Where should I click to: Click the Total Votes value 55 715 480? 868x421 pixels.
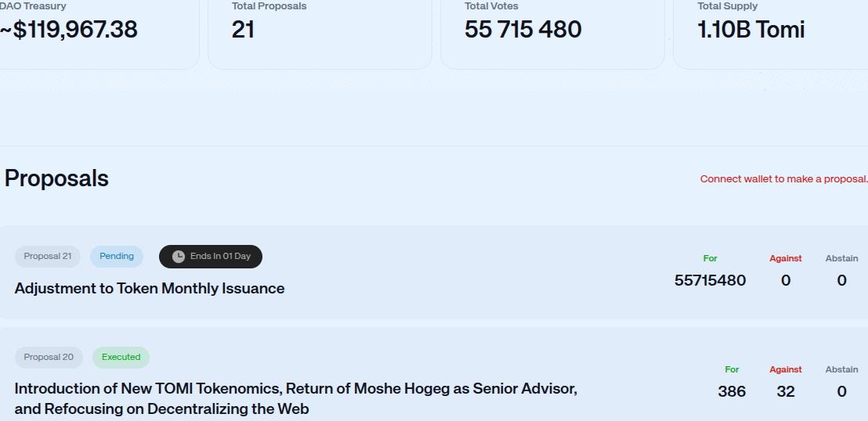point(523,30)
